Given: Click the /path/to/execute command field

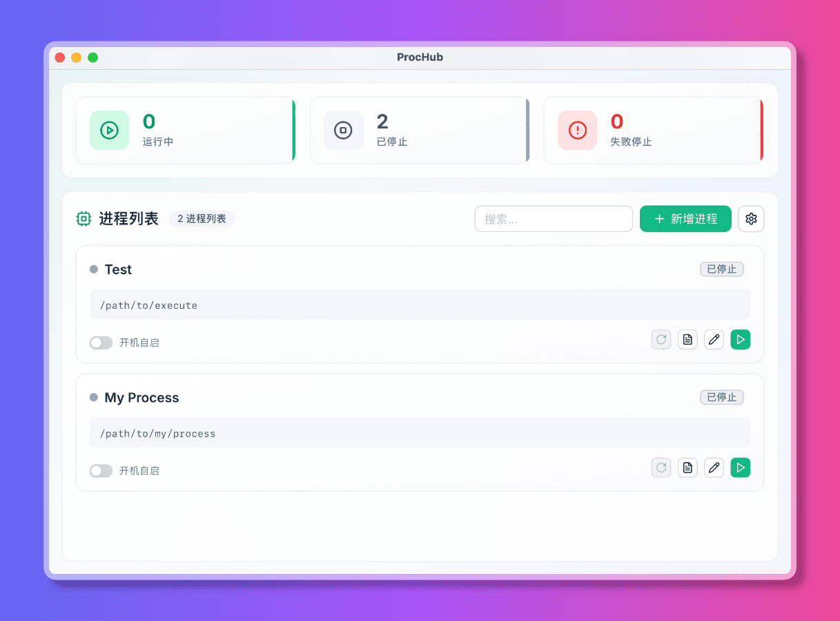Looking at the screenshot, I should coord(420,305).
